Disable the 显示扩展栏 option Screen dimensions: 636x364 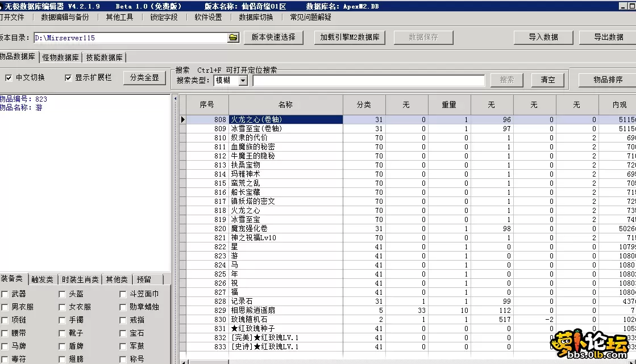[x=69, y=78]
